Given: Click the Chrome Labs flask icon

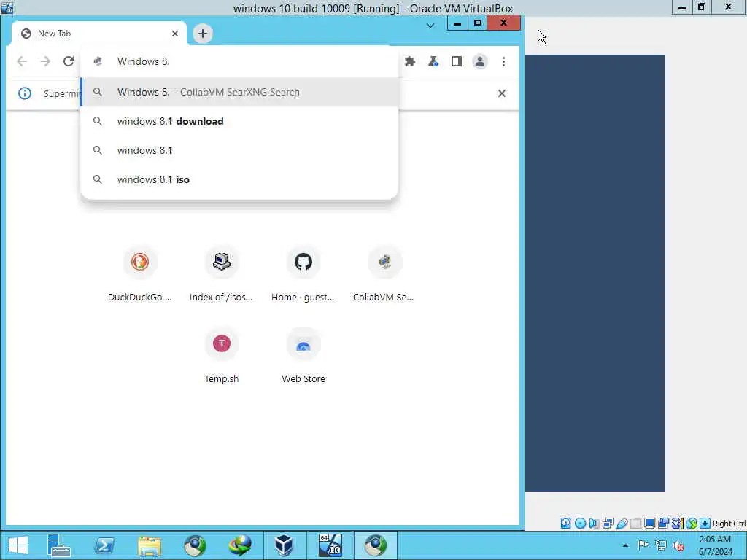Looking at the screenshot, I should (433, 61).
